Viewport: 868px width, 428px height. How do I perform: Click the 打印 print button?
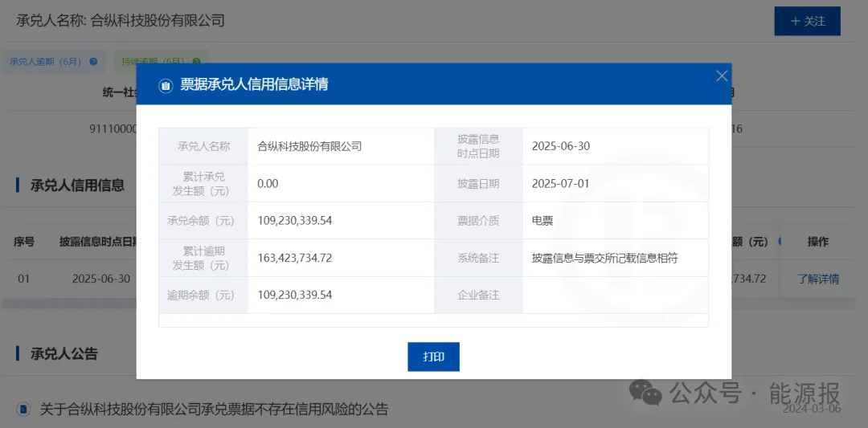tap(433, 357)
